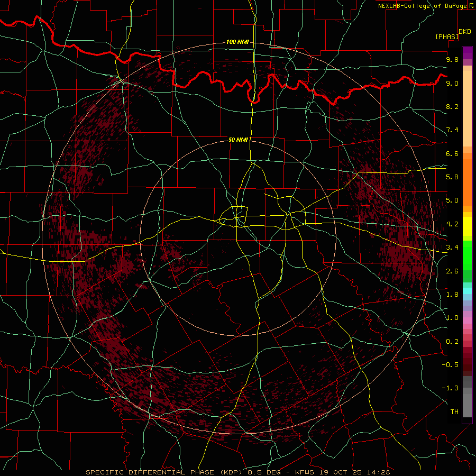The height and width of the screenshot is (476, 476).
Task: Click the -1.3 value on the color scale
Action: [x=450, y=388]
